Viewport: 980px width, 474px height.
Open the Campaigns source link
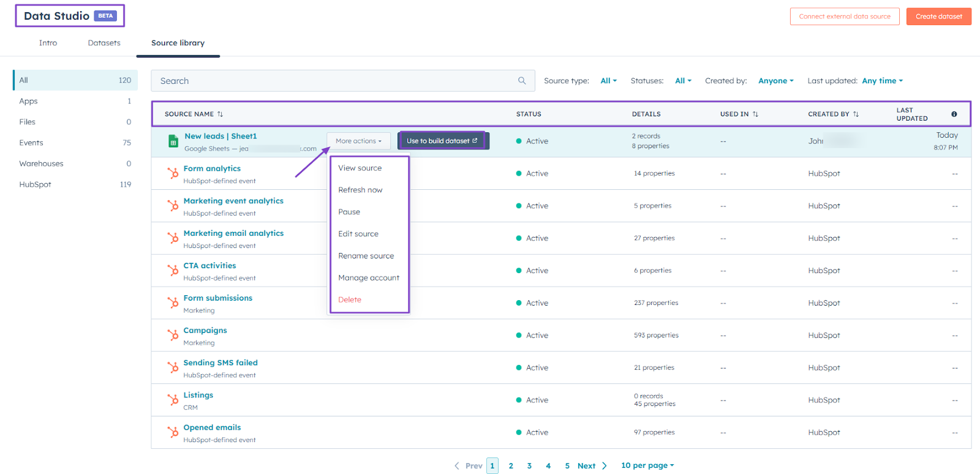click(205, 331)
